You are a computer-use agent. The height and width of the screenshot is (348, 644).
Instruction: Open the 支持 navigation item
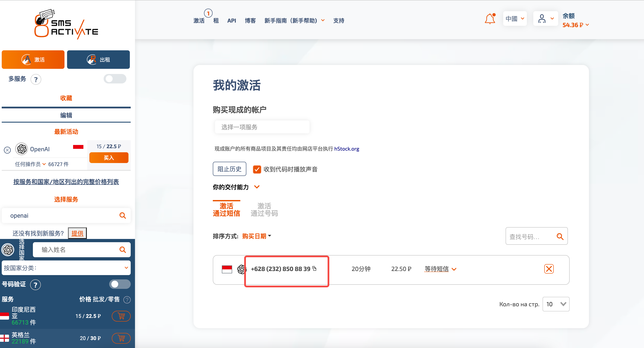(339, 20)
